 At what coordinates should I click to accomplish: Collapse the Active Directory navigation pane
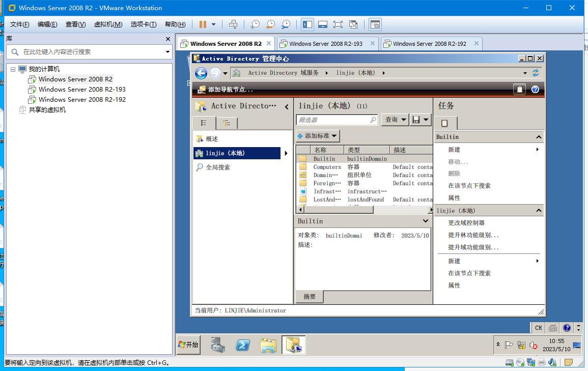point(287,107)
